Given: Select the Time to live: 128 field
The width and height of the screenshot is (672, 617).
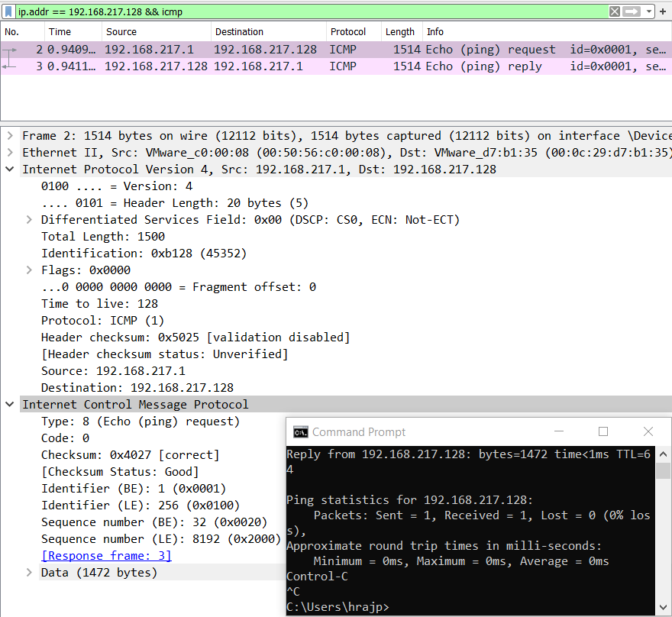Looking at the screenshot, I should click(x=99, y=304).
